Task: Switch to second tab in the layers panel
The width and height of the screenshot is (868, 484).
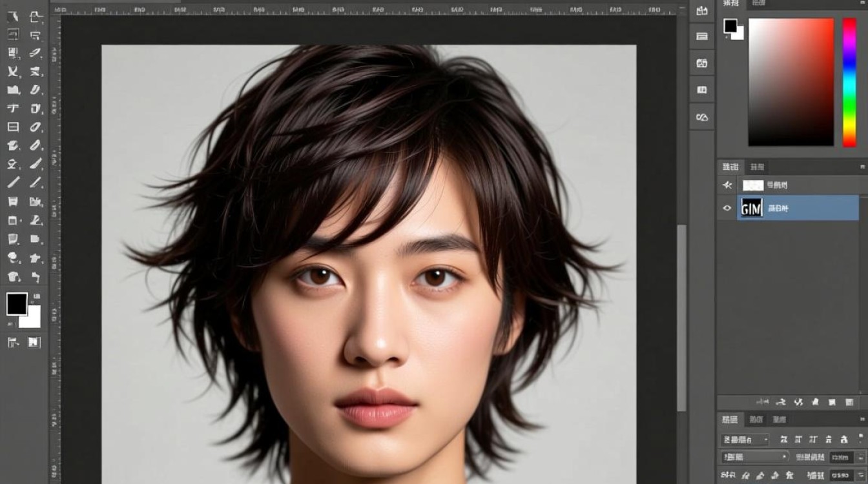Action: [758, 167]
